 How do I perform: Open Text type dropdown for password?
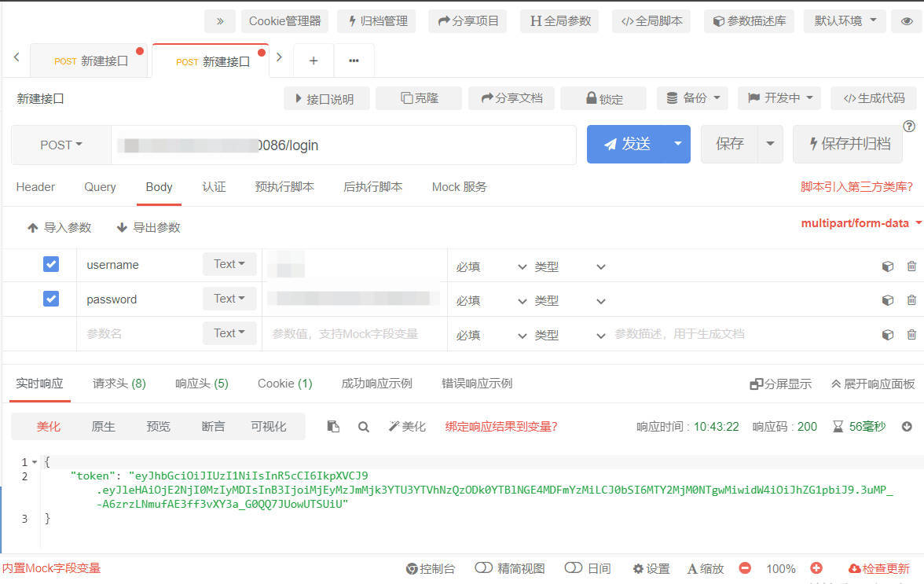click(229, 299)
